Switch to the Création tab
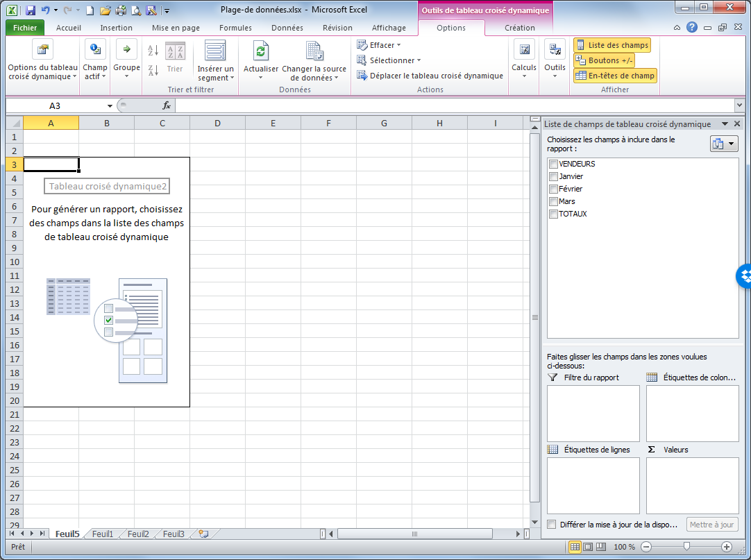Image resolution: width=751 pixels, height=560 pixels. 520,28
